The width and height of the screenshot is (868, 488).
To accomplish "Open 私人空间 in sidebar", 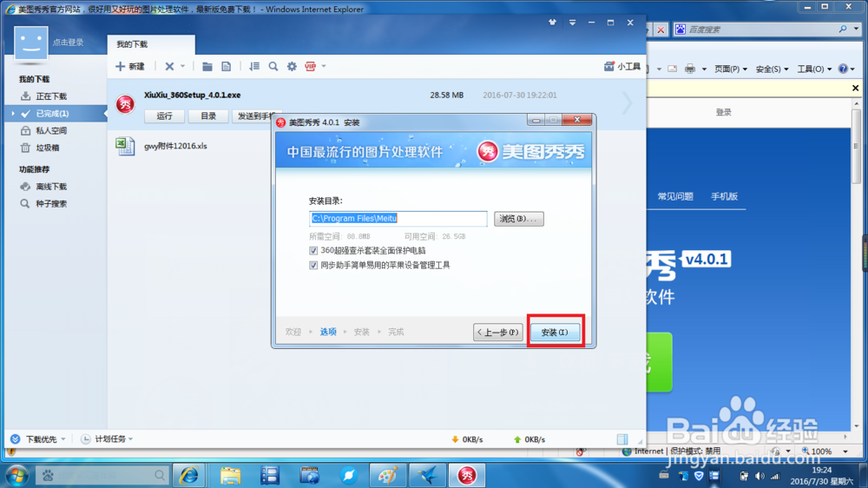I will coord(51,131).
